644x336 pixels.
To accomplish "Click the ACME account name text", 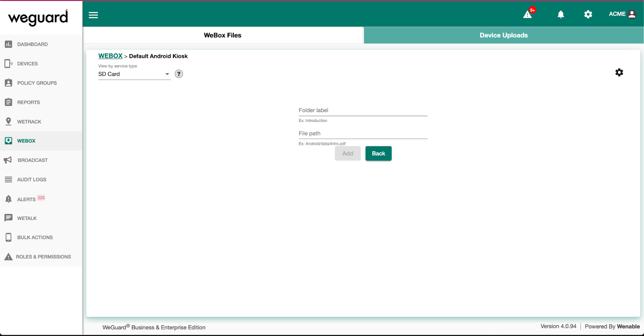I will [x=617, y=14].
